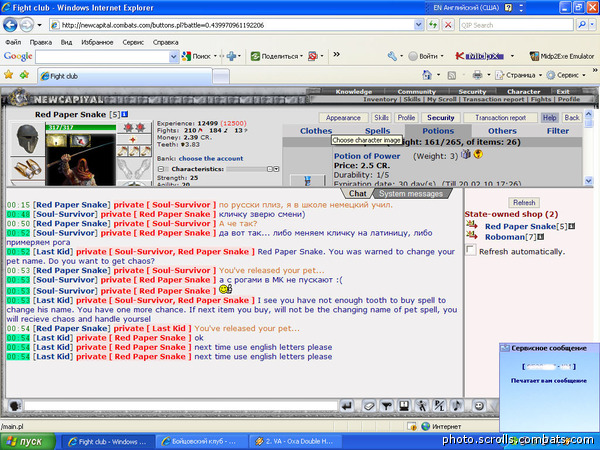Click the IE stop loading button
The height and width of the screenshot is (450, 600).
[448, 25]
